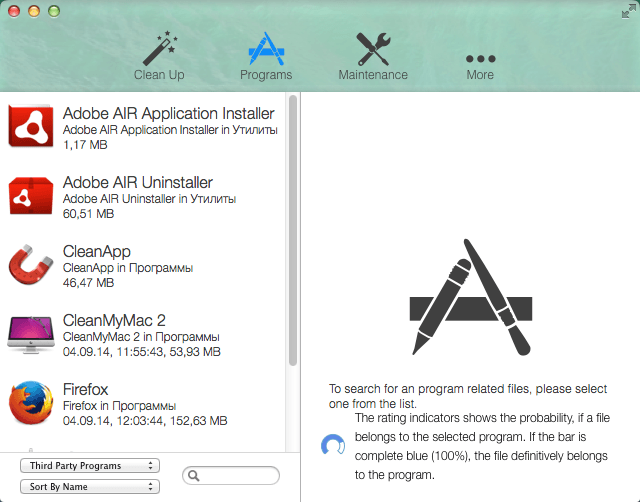Click inside the program search field
640x502 pixels.
231,476
